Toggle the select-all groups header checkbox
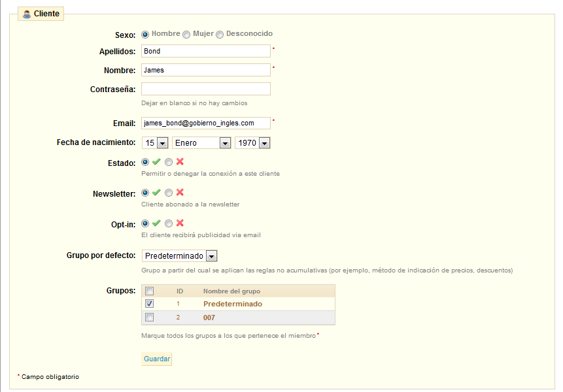The height and width of the screenshot is (392, 563). (x=150, y=291)
